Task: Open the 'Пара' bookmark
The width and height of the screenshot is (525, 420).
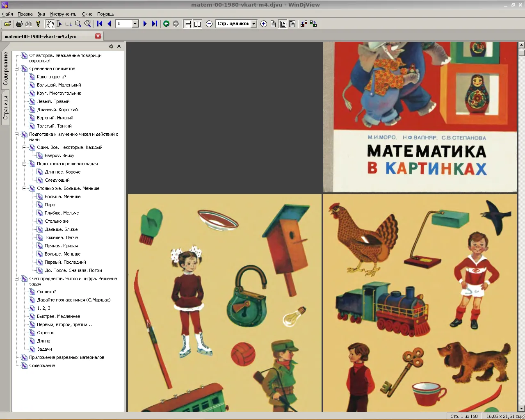Action: pos(50,205)
